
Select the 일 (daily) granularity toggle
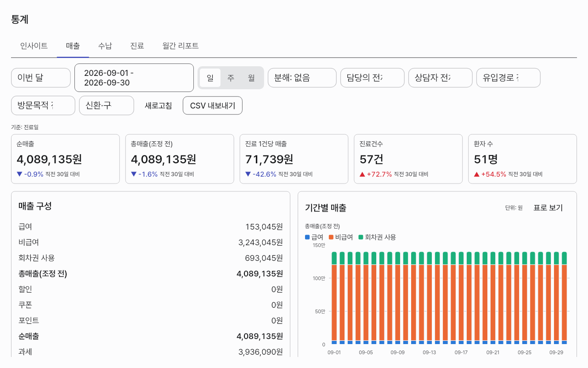(x=210, y=78)
